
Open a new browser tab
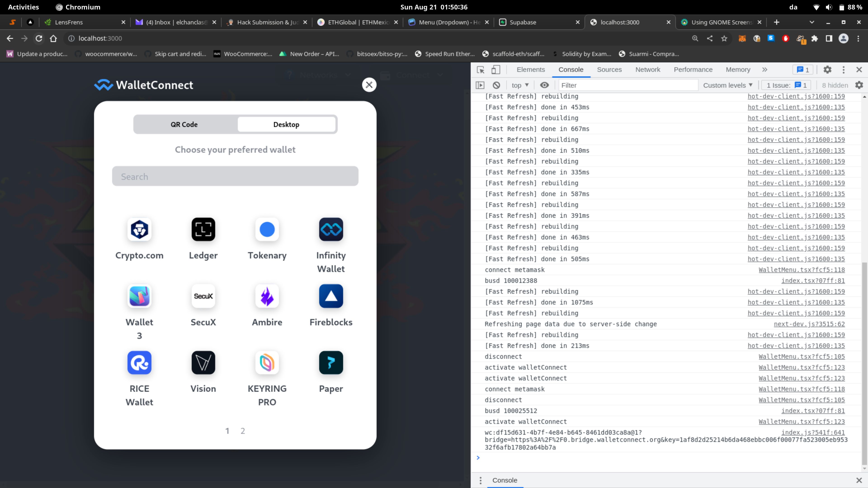click(776, 22)
